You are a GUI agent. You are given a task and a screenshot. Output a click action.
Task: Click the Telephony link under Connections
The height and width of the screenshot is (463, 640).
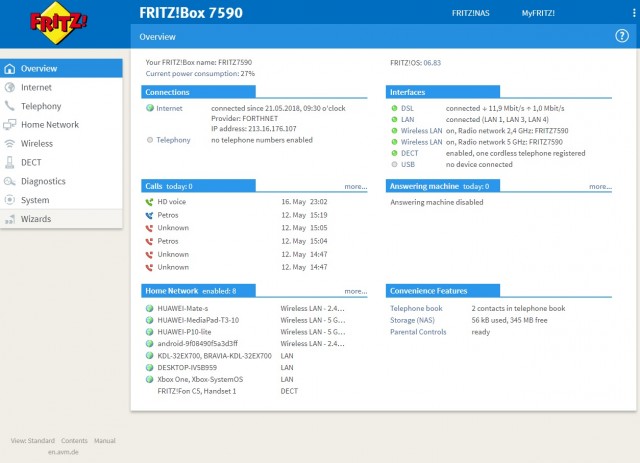point(173,140)
